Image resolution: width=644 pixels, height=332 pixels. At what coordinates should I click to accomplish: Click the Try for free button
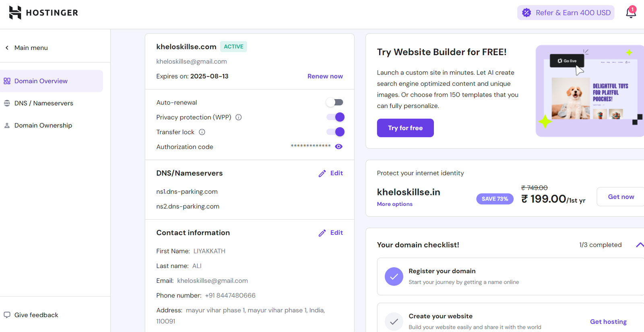(405, 128)
